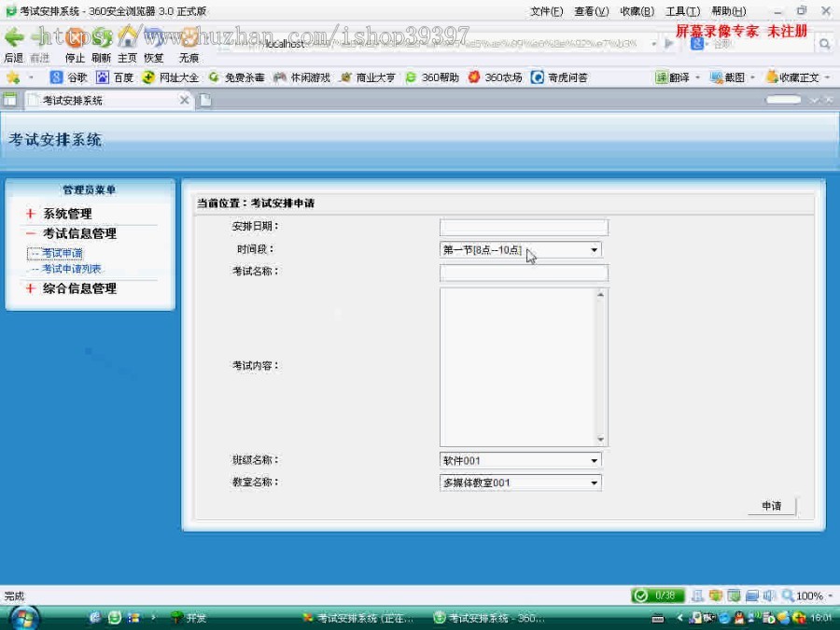
Task: Click the Restore (恢复) toolbar icon
Action: tap(153, 37)
